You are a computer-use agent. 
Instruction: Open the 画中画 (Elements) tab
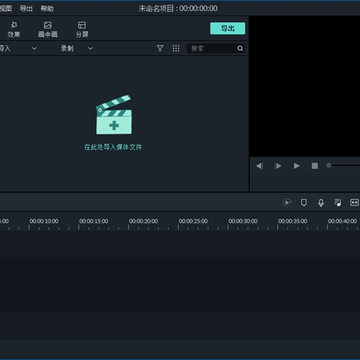pyautogui.click(x=48, y=30)
